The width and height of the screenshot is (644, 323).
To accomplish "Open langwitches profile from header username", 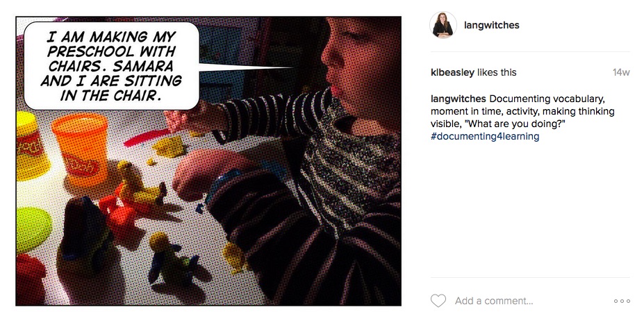I will [491, 26].
